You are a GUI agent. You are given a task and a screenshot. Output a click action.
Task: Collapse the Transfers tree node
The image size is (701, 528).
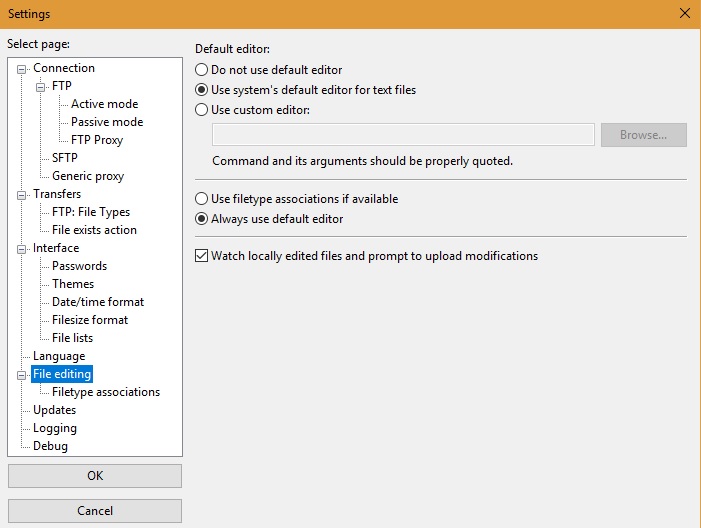(x=21, y=195)
